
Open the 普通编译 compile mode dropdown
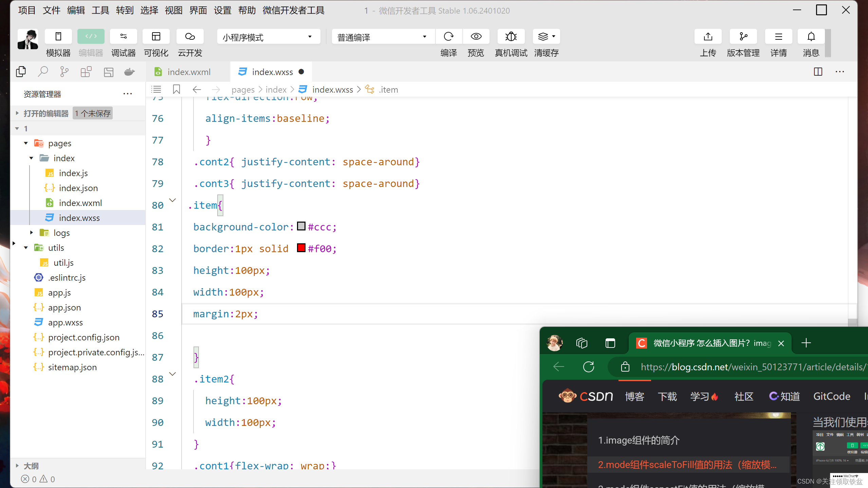coord(382,36)
